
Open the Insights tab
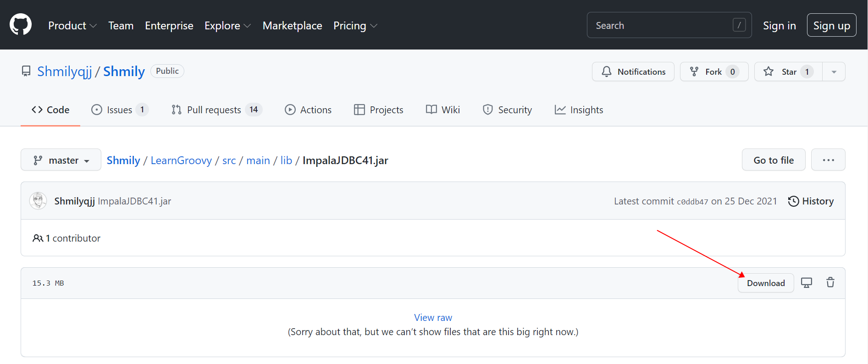[x=579, y=110]
